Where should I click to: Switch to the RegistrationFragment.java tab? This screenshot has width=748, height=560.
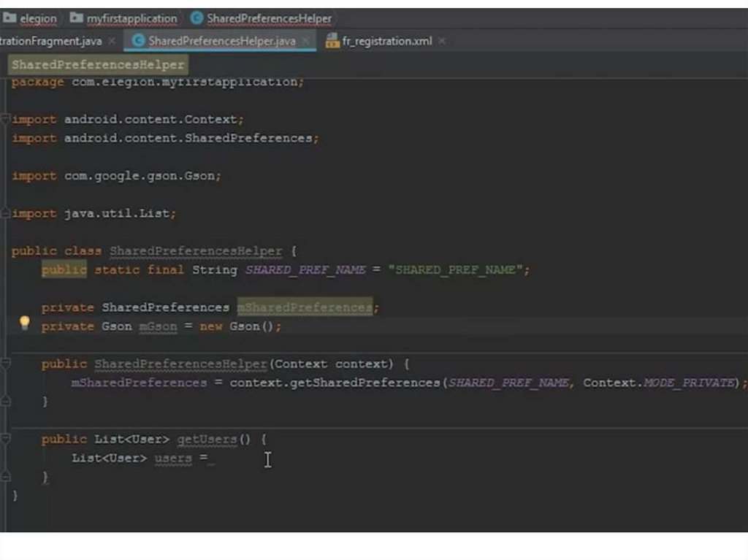click(51, 41)
